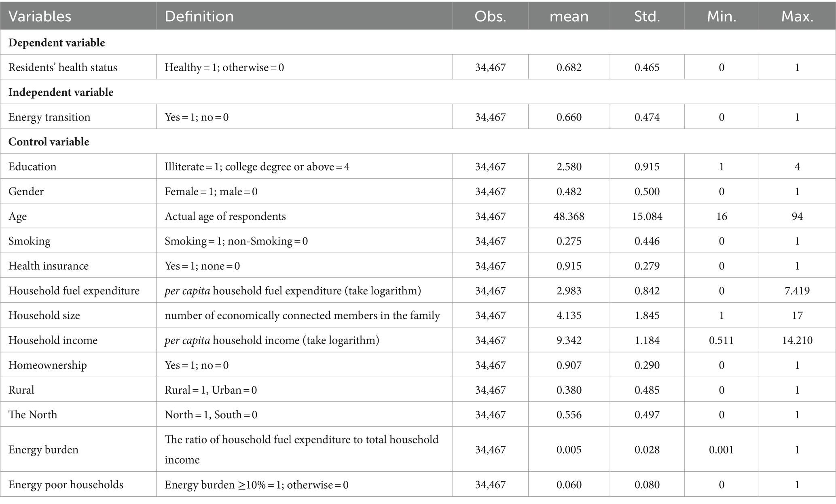Viewport: 836px width, 504px height.
Task: Click The North mean value 0.556
Action: pyautogui.click(x=569, y=415)
